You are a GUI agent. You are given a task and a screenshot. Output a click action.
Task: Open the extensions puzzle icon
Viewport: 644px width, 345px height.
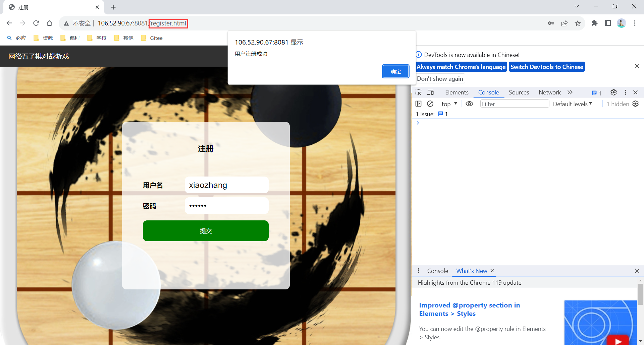click(594, 23)
